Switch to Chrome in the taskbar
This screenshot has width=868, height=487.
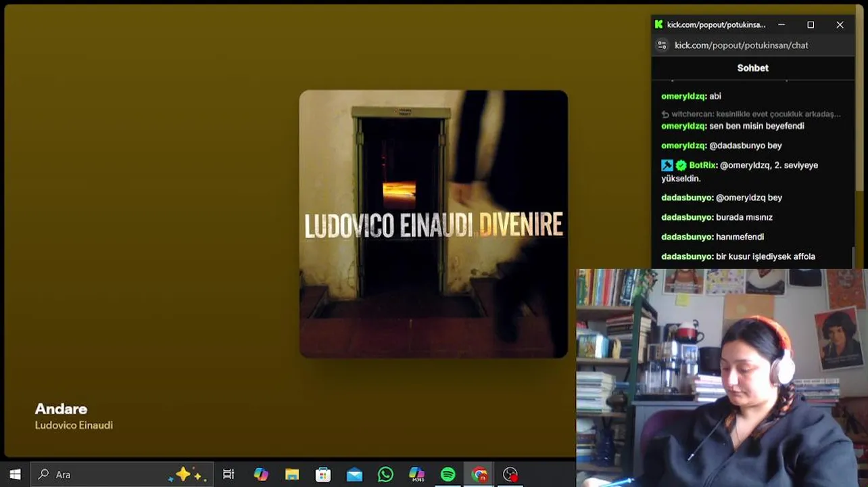tap(479, 474)
